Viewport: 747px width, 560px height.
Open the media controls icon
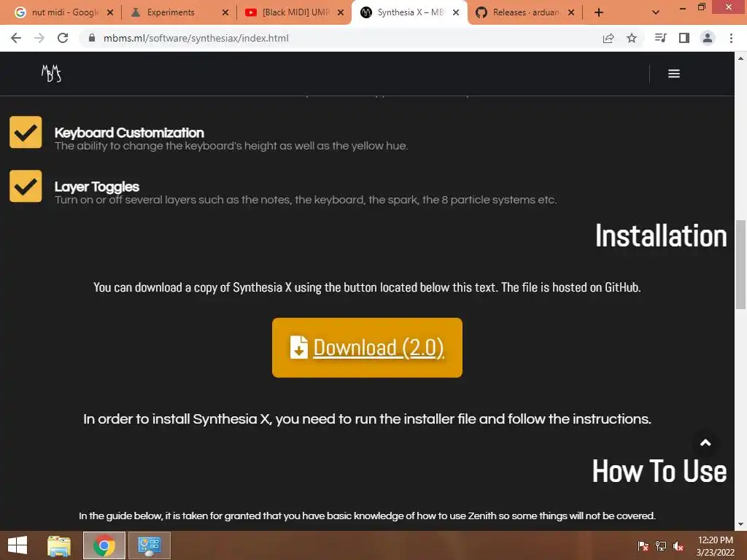pyautogui.click(x=660, y=38)
